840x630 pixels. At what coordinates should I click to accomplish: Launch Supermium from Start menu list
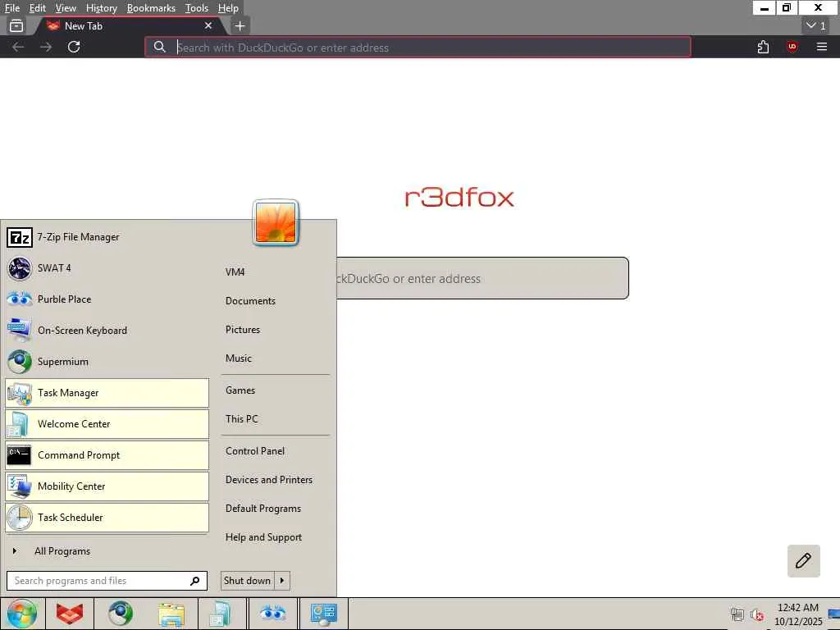[107, 362]
